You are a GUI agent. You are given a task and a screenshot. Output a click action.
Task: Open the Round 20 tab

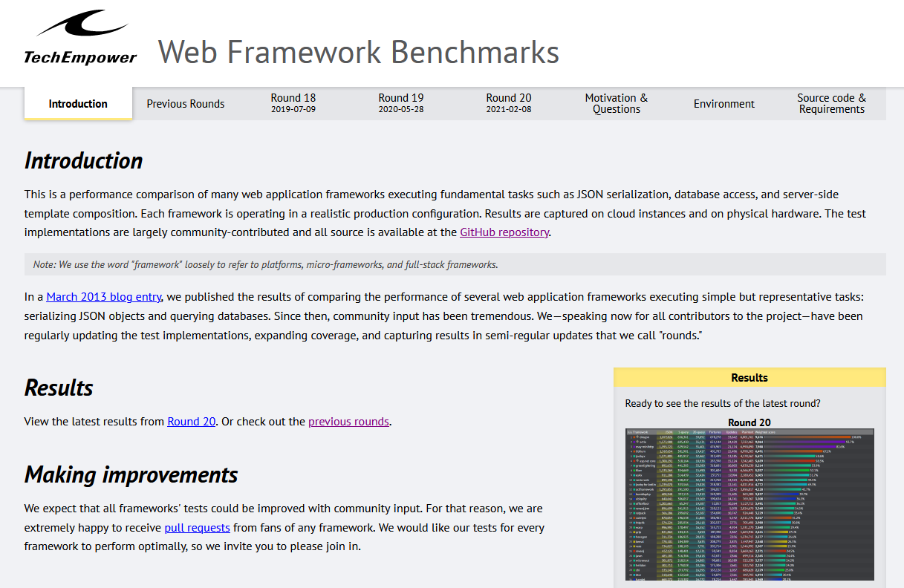coord(509,103)
